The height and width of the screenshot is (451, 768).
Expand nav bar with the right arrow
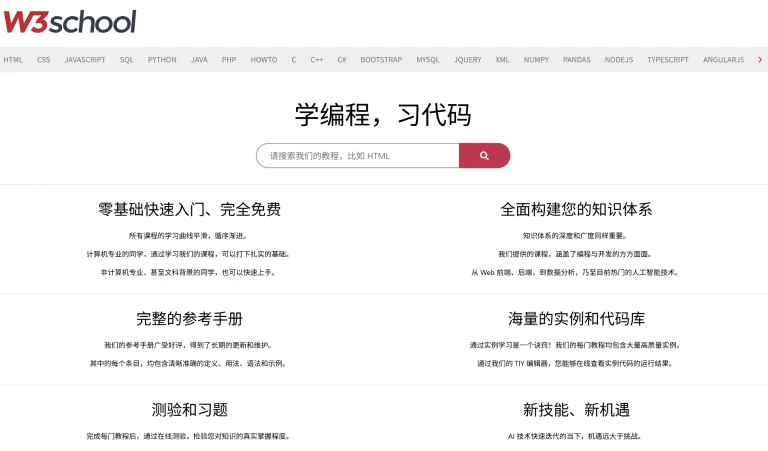(760, 60)
